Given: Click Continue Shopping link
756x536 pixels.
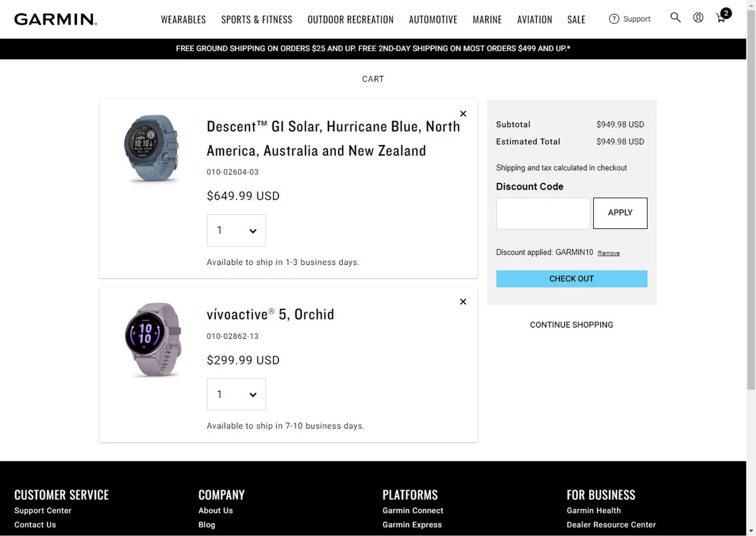Looking at the screenshot, I should tap(572, 325).
